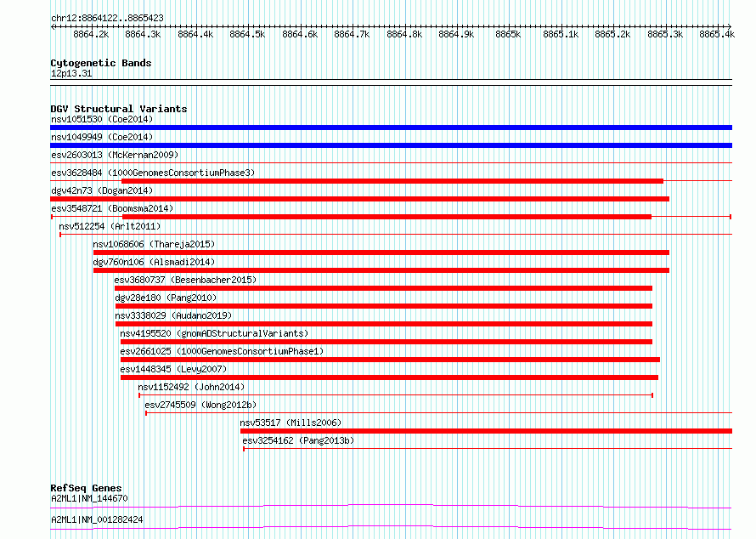Open esv3548721 (Boomsma2014) variant label
The image size is (756, 539).
[112, 208]
